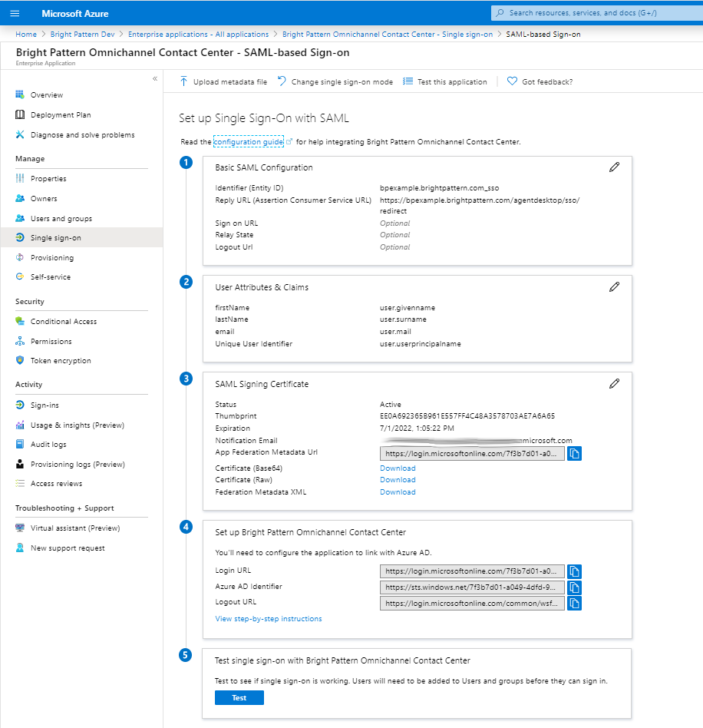Open Access reviews in sidebar
Viewport: 703px width, 728px height.
tap(56, 484)
